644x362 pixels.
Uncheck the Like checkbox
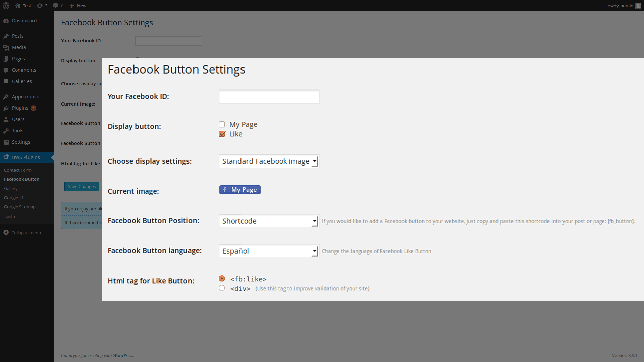[222, 134]
